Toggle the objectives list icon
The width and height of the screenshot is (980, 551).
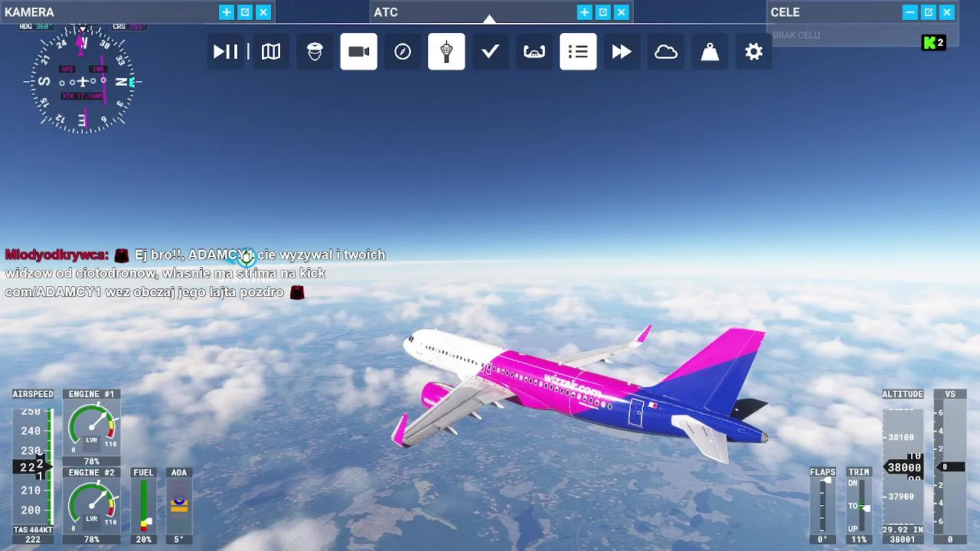[578, 51]
